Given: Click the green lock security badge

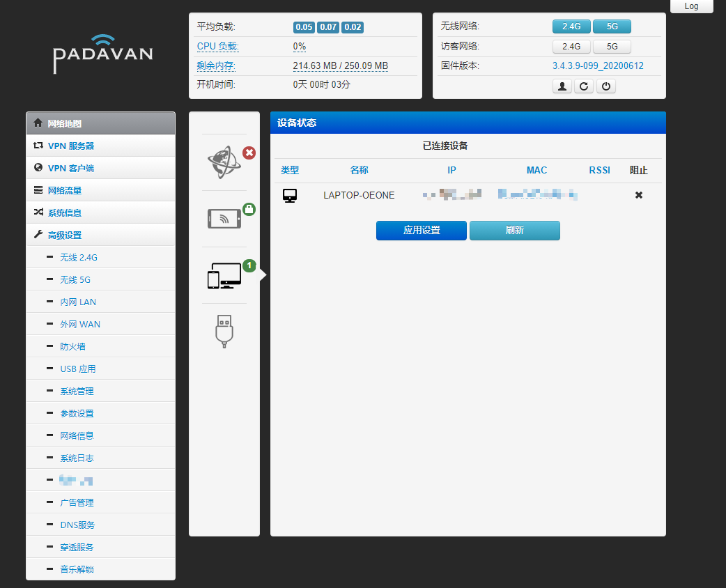Looking at the screenshot, I should tap(249, 209).
